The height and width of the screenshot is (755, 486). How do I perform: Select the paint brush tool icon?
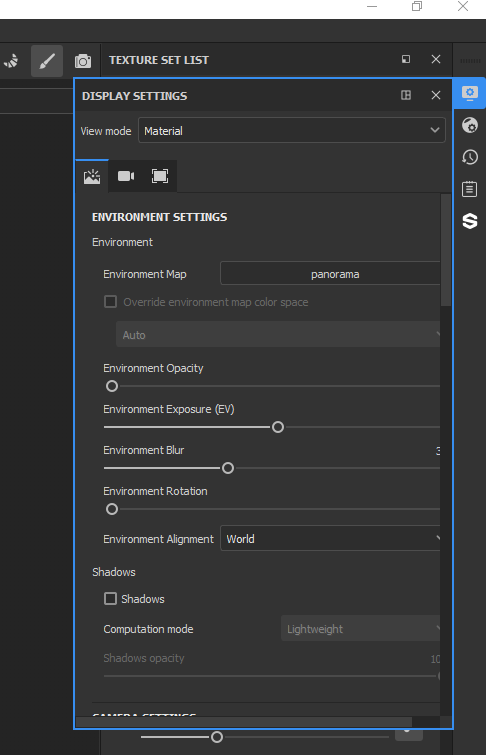pyautogui.click(x=47, y=61)
